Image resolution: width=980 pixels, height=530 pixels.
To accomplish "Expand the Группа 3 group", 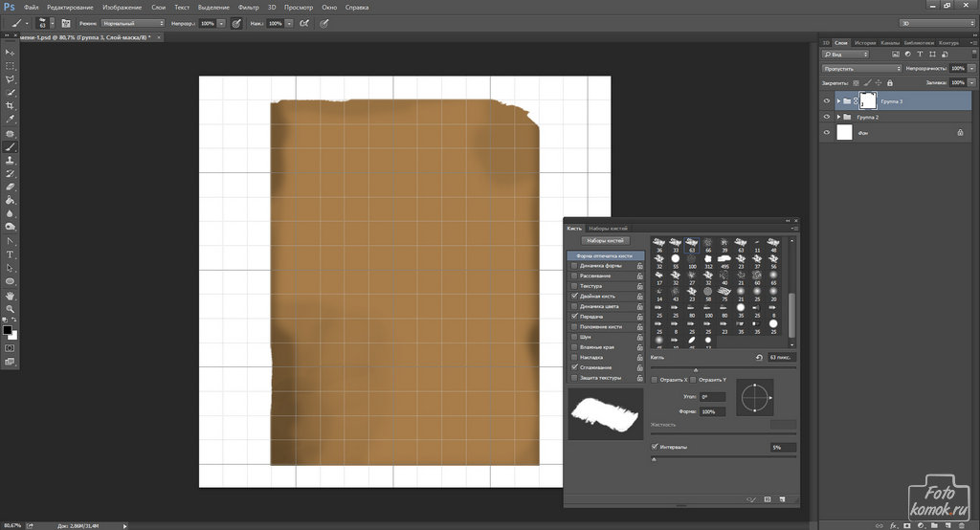I will (838, 100).
